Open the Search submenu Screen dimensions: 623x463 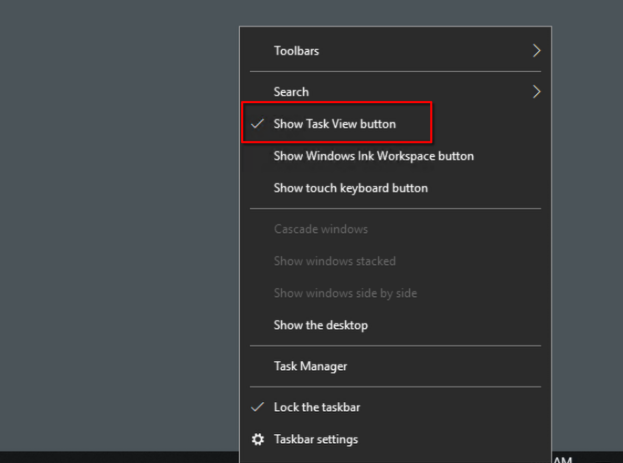click(395, 92)
